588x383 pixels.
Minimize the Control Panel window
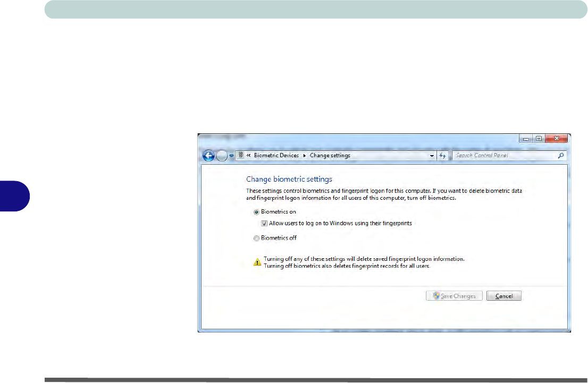(526, 139)
